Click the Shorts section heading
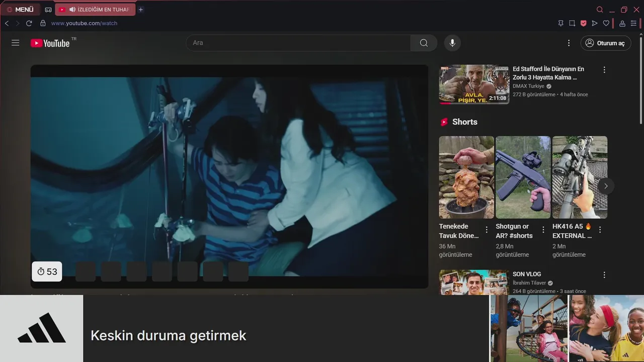 coord(465,122)
